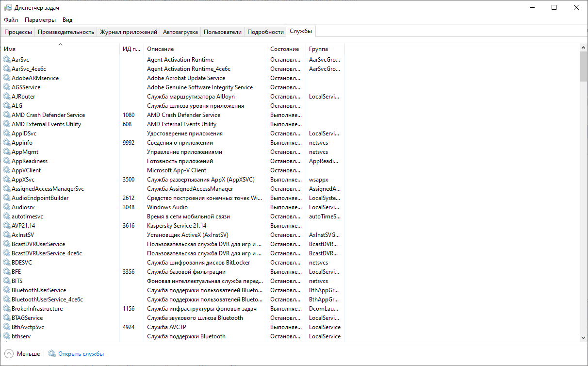588x366 pixels.
Task: Sort by the Имя column header
Action: (61, 49)
